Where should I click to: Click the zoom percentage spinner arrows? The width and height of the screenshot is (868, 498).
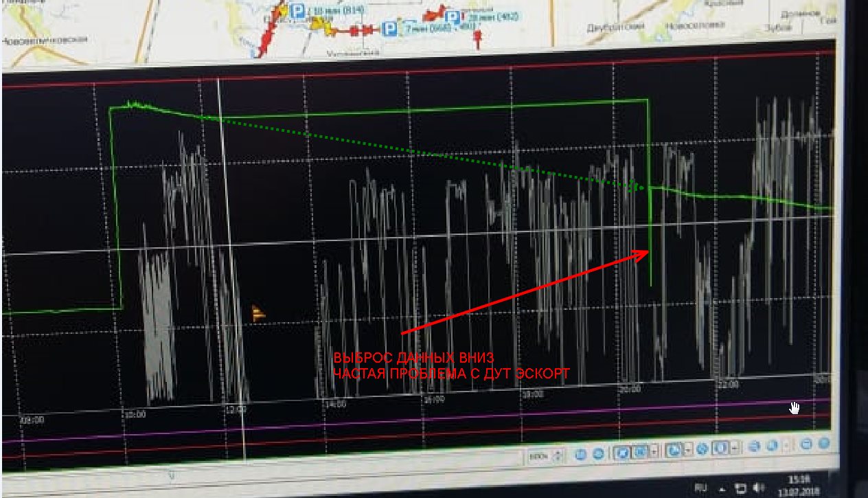(x=558, y=455)
